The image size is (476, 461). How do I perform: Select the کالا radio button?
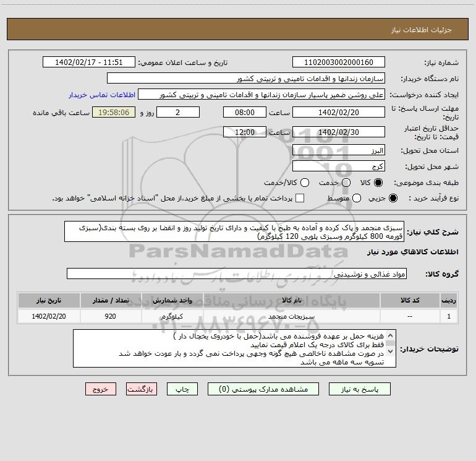coord(378,183)
